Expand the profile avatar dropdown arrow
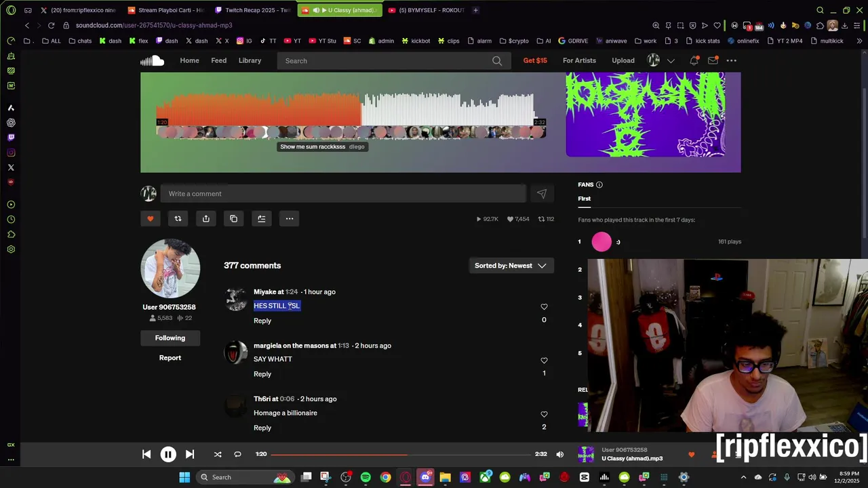 coord(671,61)
